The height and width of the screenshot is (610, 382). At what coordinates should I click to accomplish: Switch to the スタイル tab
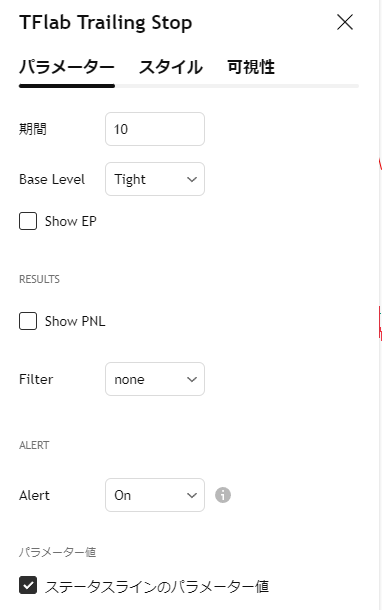coord(171,67)
